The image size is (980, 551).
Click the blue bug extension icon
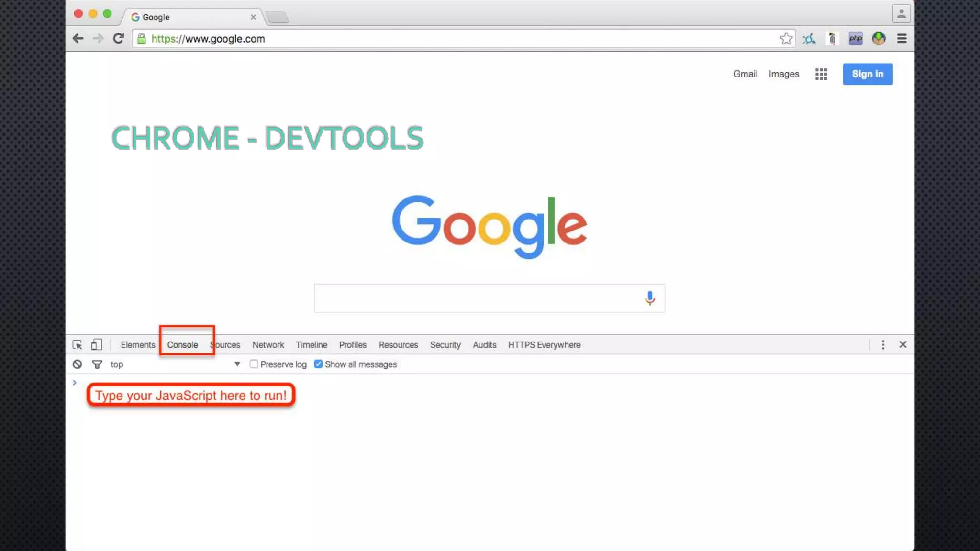coord(809,39)
